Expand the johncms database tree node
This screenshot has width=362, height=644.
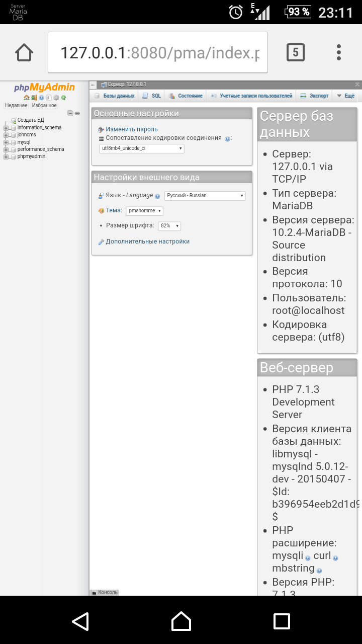pyautogui.click(x=6, y=135)
